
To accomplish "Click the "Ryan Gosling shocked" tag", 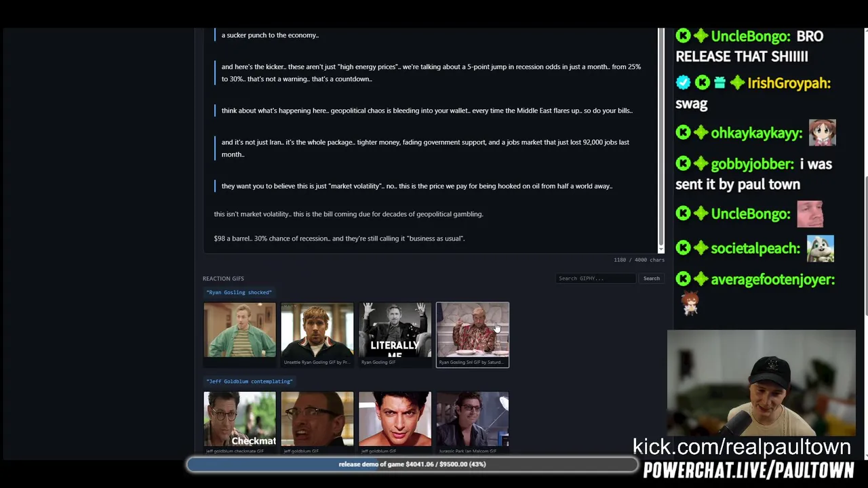I will coord(239,292).
